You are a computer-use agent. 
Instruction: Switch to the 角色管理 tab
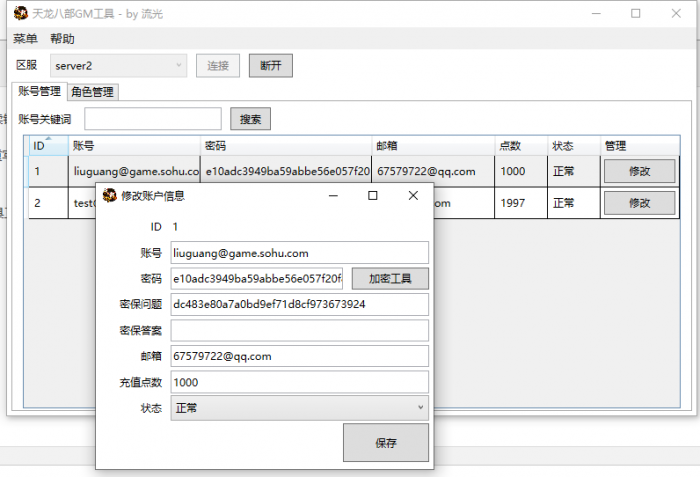pyautogui.click(x=92, y=92)
